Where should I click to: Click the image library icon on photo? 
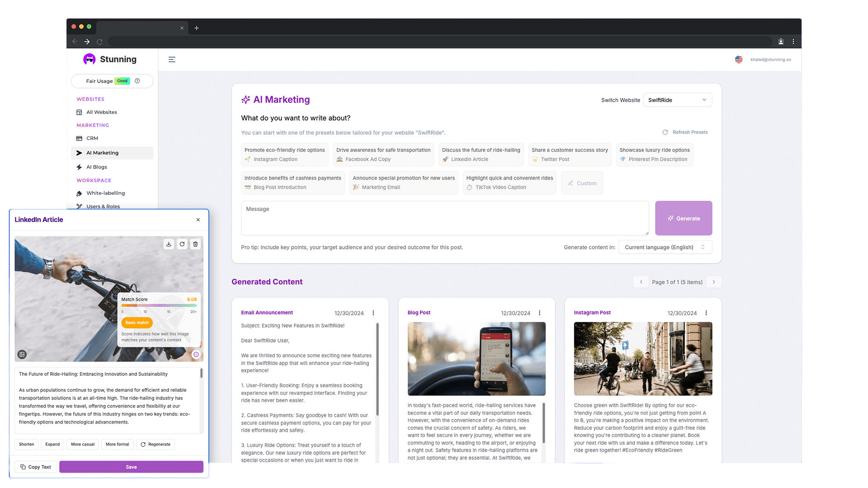click(x=22, y=355)
